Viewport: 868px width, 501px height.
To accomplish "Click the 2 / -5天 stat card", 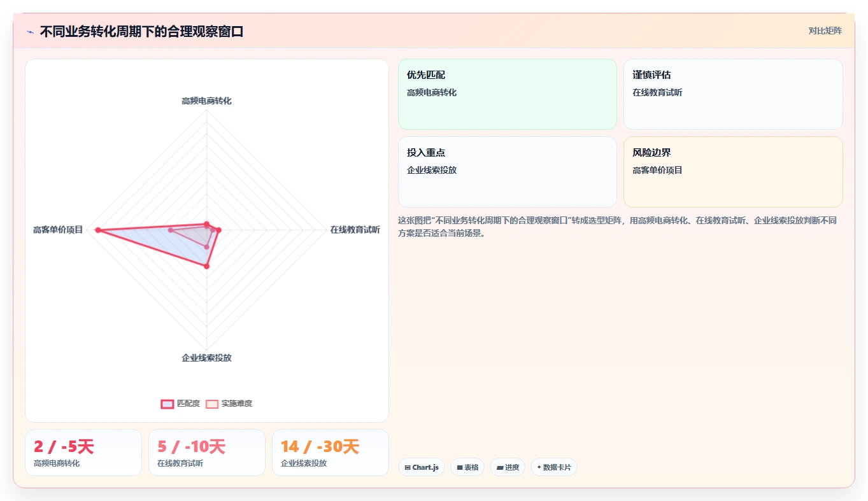I will coord(83,453).
